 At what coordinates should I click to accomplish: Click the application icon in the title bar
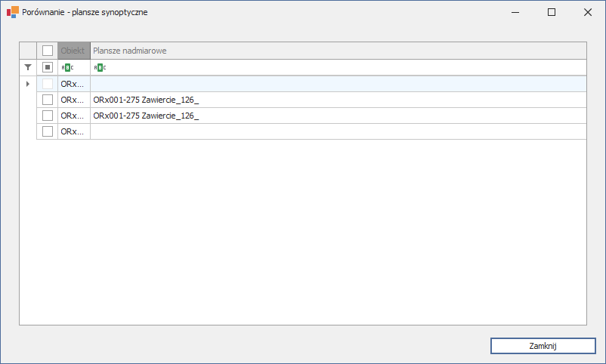[12, 12]
